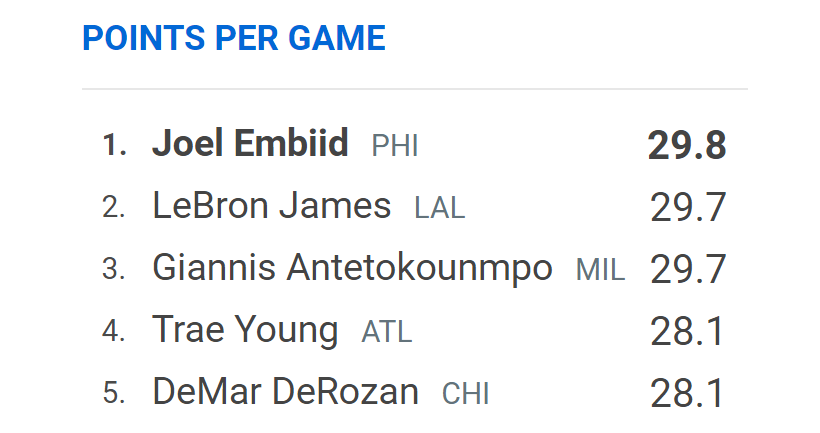The image size is (820, 433).
Task: Click Joel Embiid's 29.8 points value
Action: [x=687, y=146]
